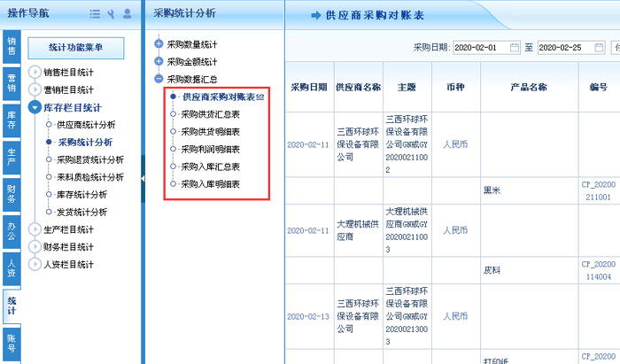This screenshot has height=364, width=620.
Task: Click 统计功能菜单 button
Action: [x=74, y=47]
